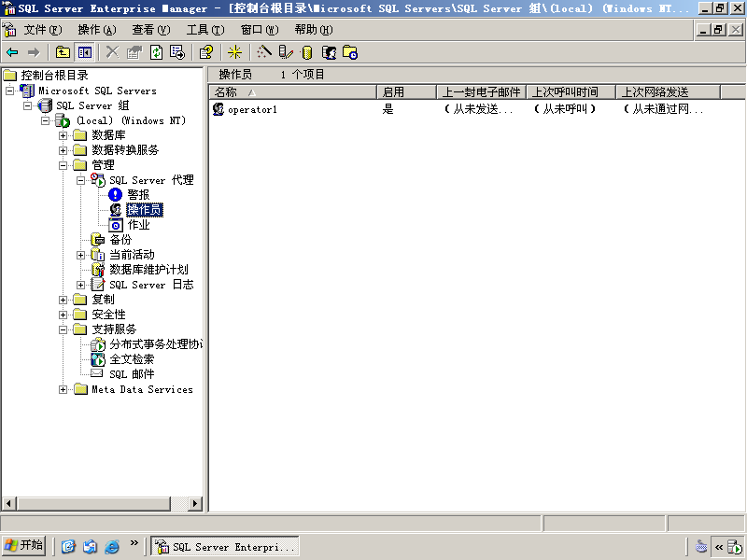Expand the 安全性 folder

63,315
